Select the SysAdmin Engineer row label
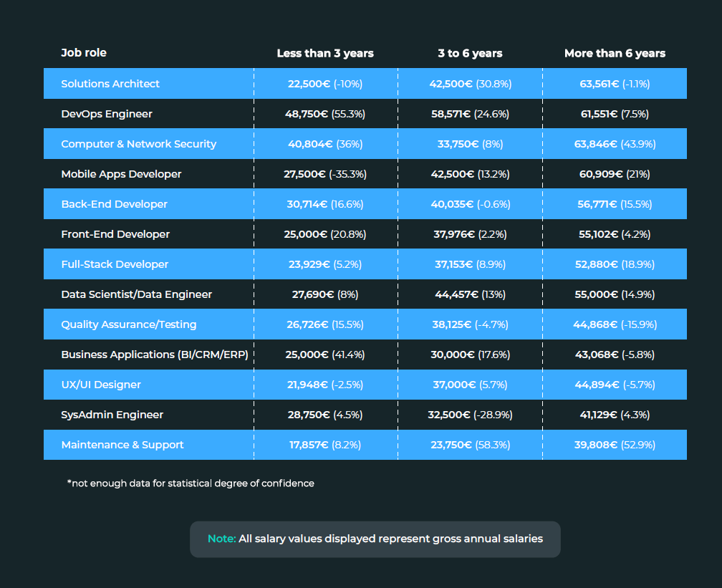 tap(112, 415)
